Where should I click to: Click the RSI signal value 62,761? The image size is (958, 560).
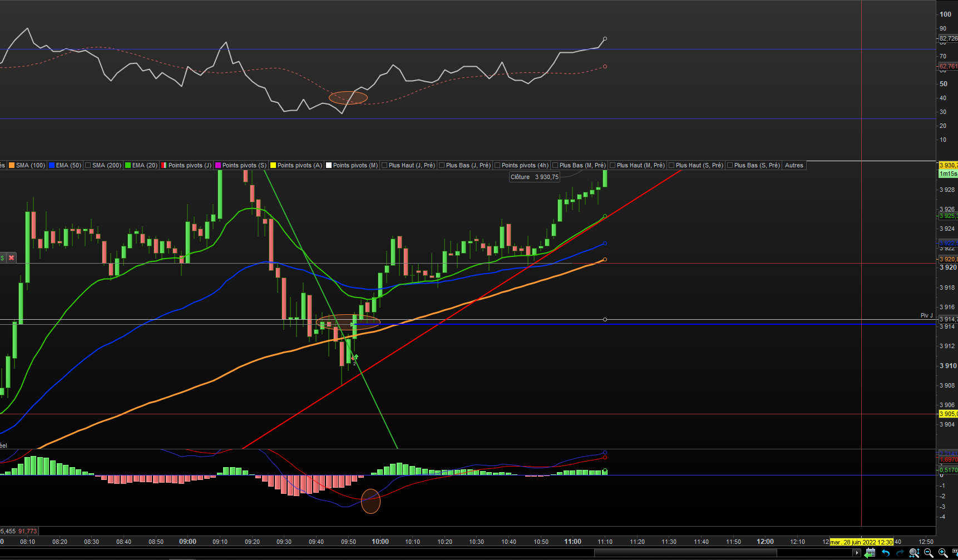coord(948,66)
